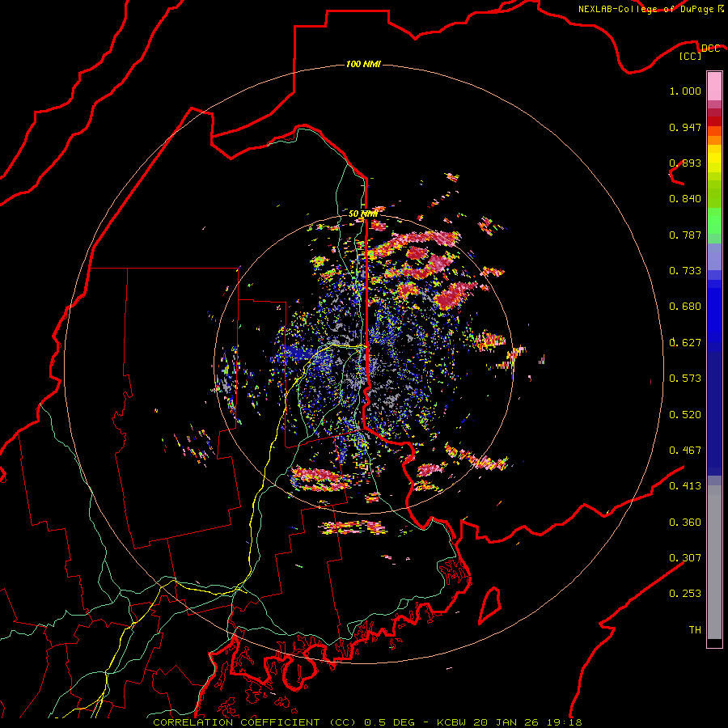Pick the black TH segment at color bar bottom
Viewport: 728px width, 728px height.
click(x=714, y=642)
